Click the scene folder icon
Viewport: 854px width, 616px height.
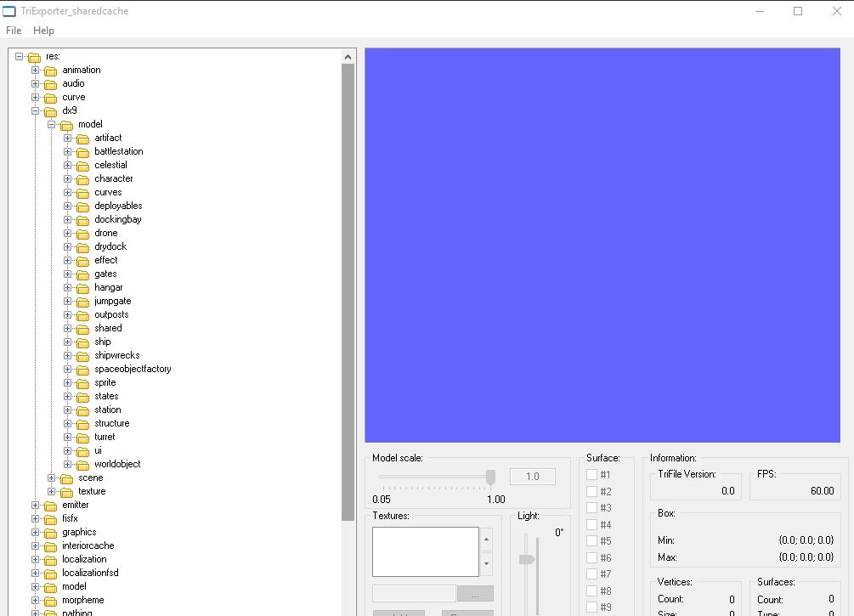(x=66, y=478)
